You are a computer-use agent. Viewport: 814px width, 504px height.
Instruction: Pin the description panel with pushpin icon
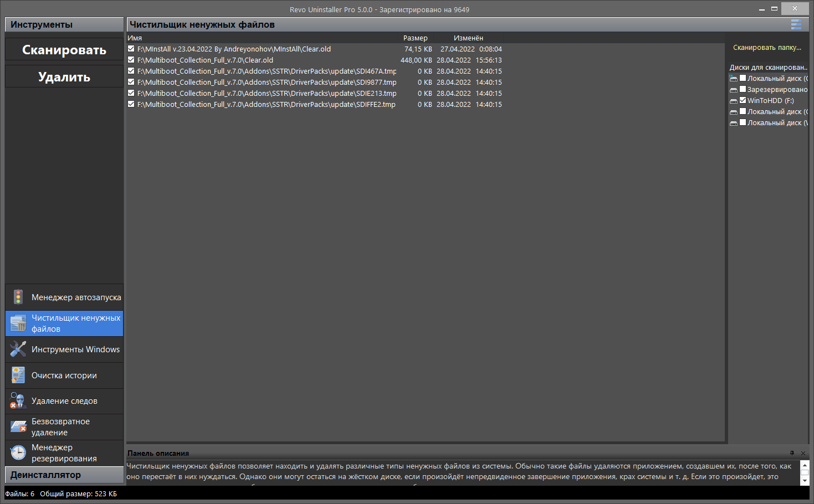tap(792, 453)
